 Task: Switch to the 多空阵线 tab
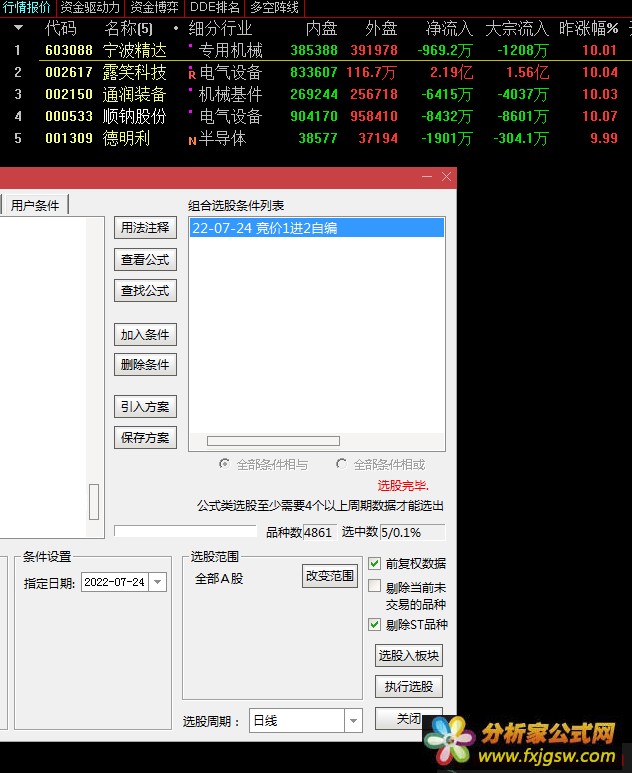click(274, 8)
